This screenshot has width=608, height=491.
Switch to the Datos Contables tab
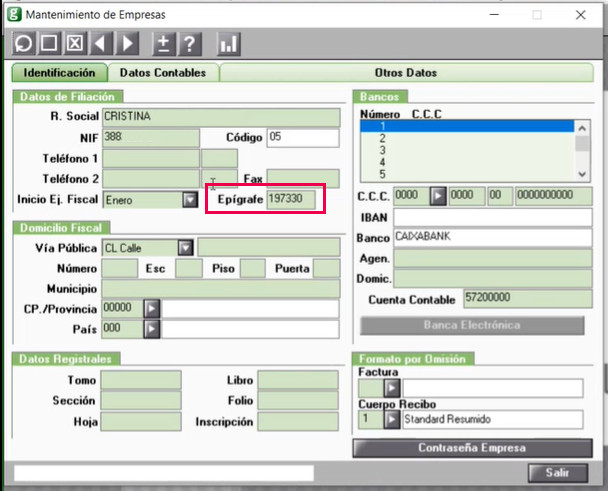pos(163,73)
